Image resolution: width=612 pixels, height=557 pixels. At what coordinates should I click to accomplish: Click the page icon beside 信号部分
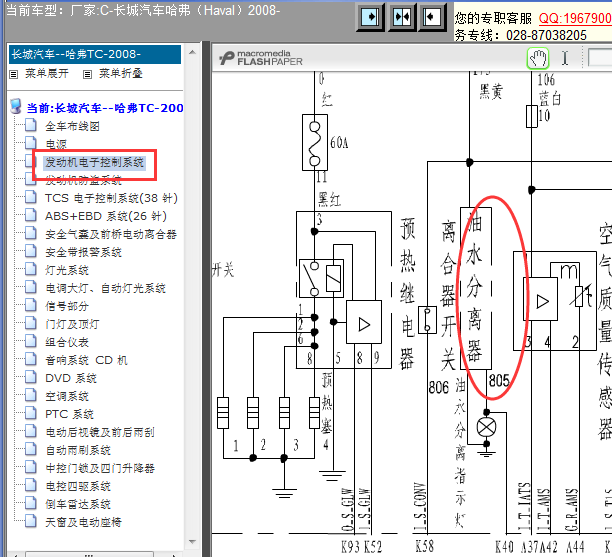pos(30,306)
